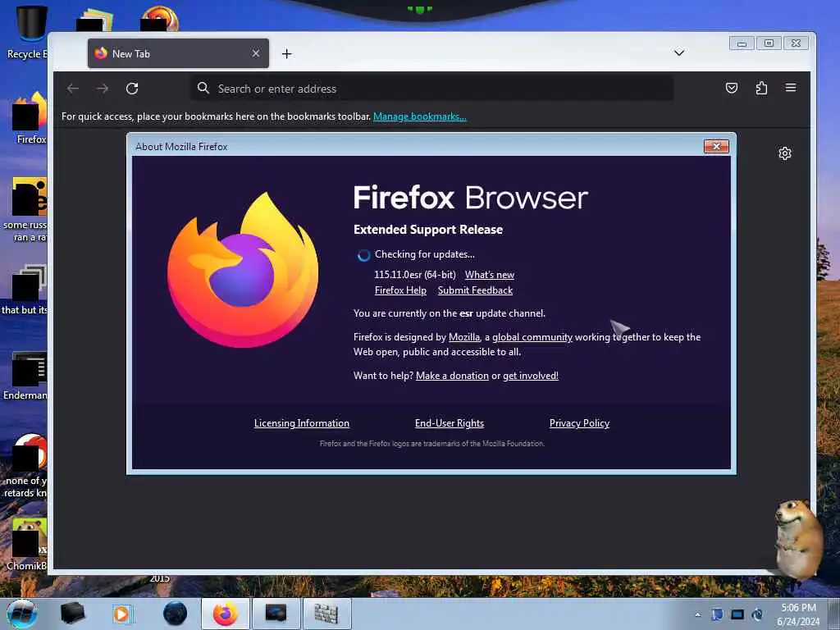Select the Enderman desktop icon
Viewport: 840px width, 630px height.
click(x=25, y=375)
